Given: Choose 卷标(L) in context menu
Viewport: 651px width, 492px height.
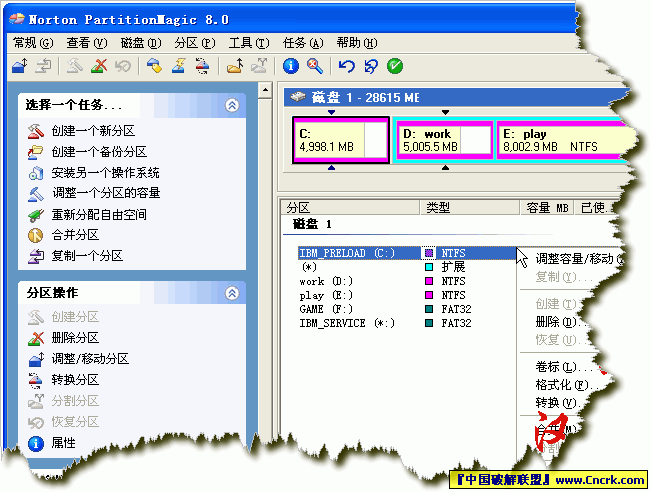Looking at the screenshot, I should click(563, 367).
